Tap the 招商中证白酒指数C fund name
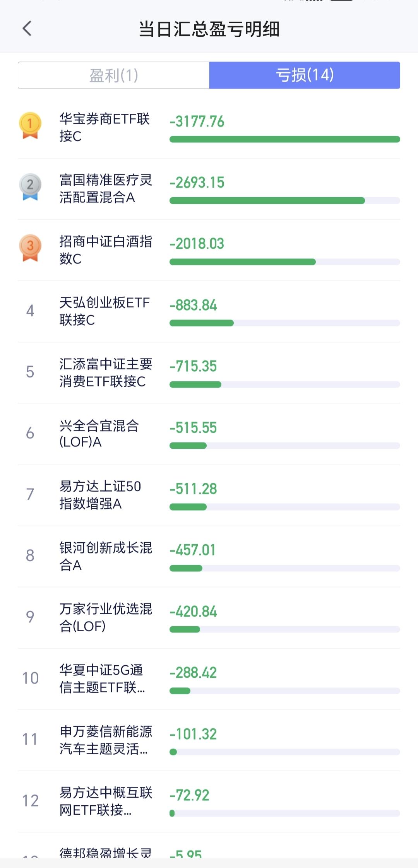This screenshot has height=868, width=418. coord(105,250)
